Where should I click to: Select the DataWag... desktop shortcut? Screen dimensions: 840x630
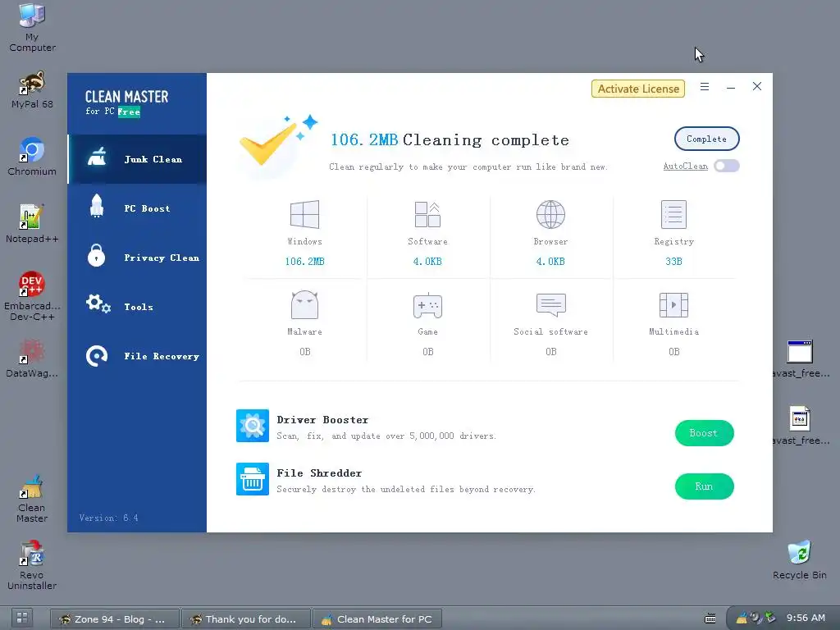(32, 358)
